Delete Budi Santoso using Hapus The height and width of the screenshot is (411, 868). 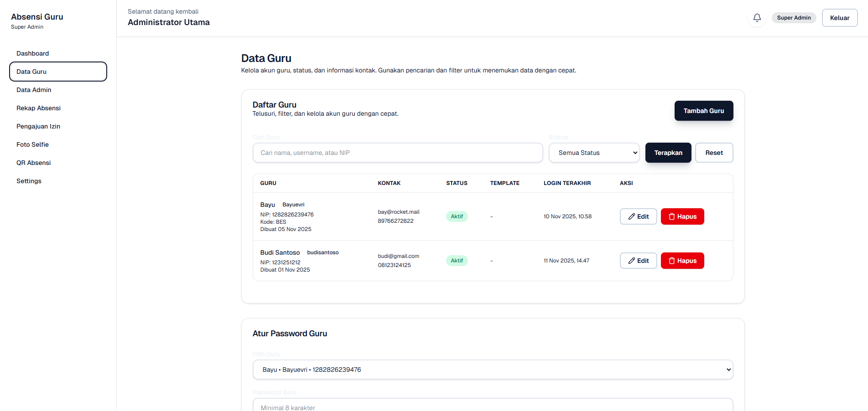click(682, 261)
